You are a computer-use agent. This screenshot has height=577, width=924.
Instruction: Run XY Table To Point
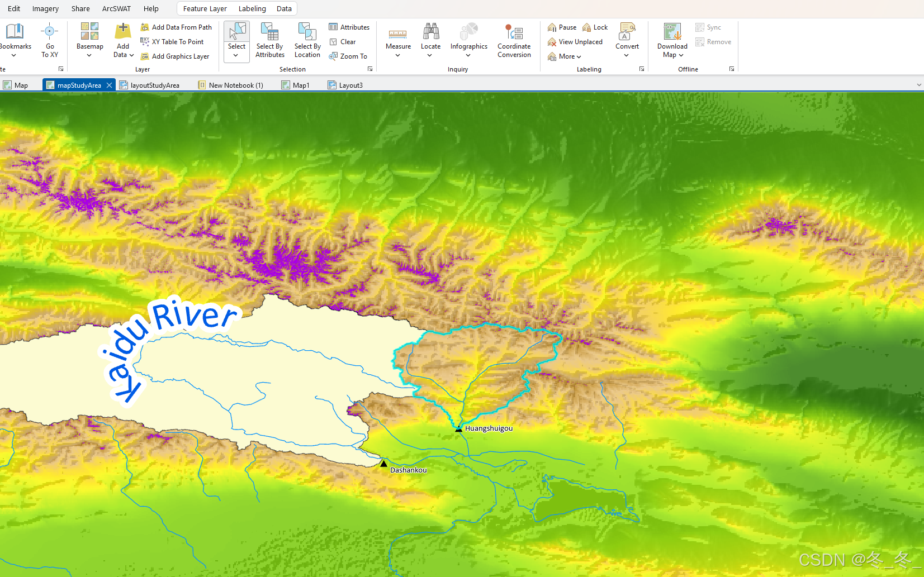[x=172, y=42]
